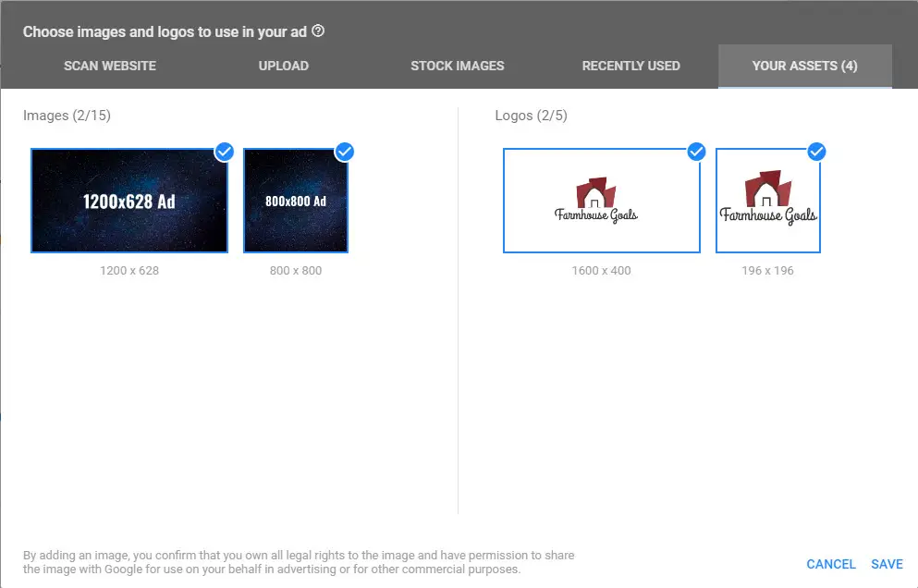The image size is (918, 588).
Task: Deselect the 800x800 Ad image checkmark
Action: 344,153
